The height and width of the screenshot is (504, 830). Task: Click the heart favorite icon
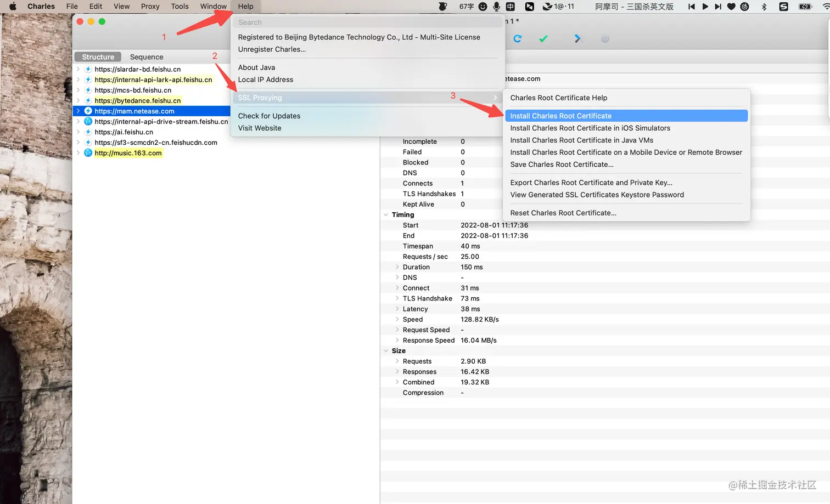coord(731,7)
